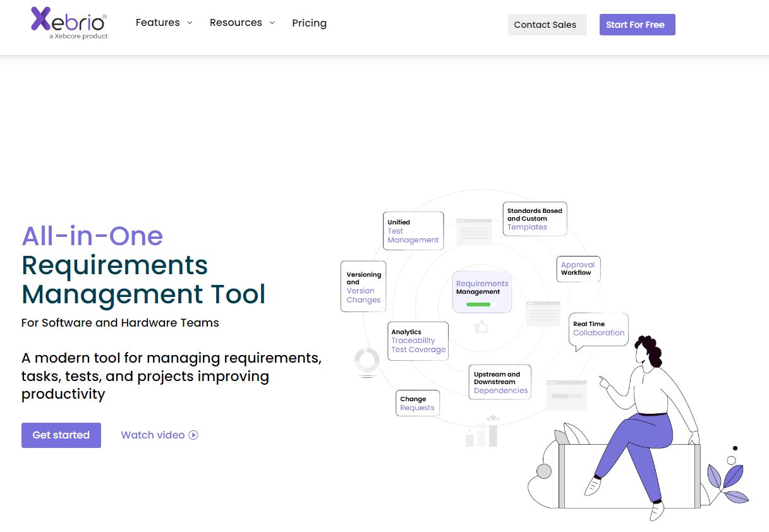This screenshot has height=532, width=769.
Task: Click the Get started button
Action: click(x=61, y=435)
